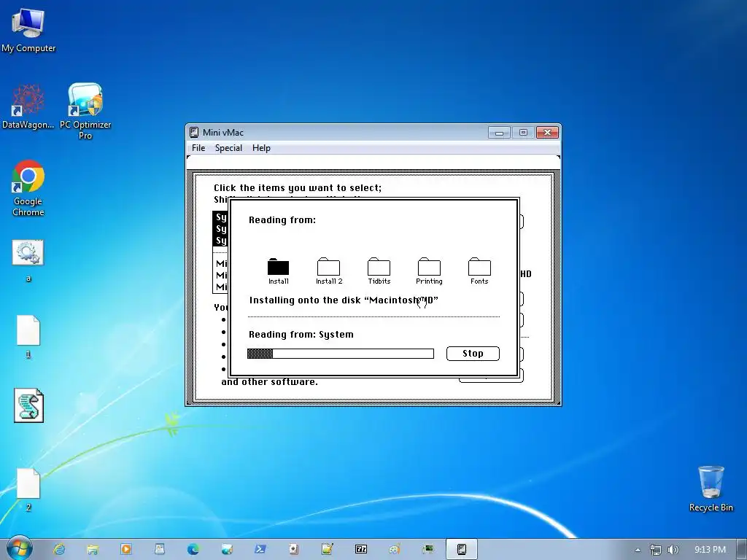Open the File menu in Mini vMac

pyautogui.click(x=198, y=148)
